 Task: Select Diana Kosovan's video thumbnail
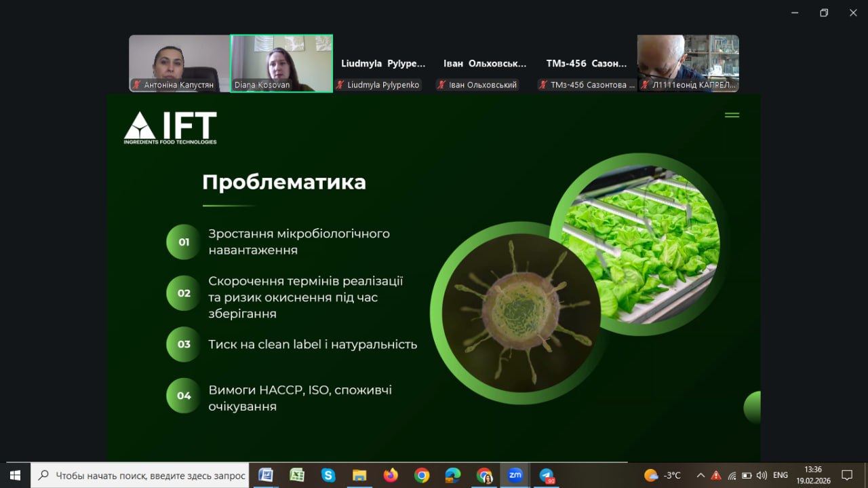(x=281, y=63)
